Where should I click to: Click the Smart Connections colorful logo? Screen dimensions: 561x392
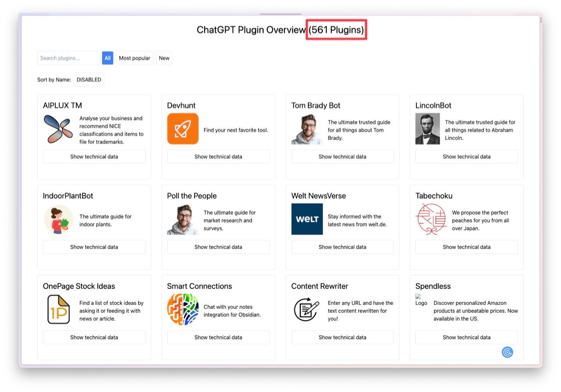click(183, 310)
